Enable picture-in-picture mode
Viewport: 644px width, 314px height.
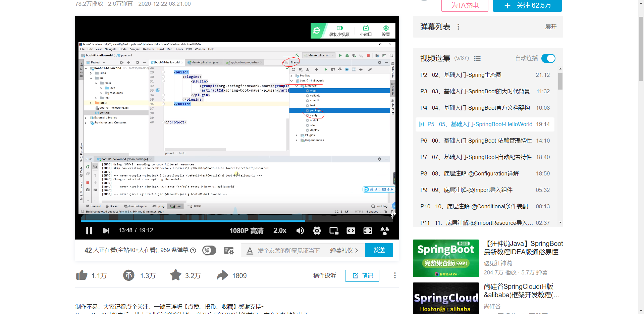pyautogui.click(x=334, y=230)
